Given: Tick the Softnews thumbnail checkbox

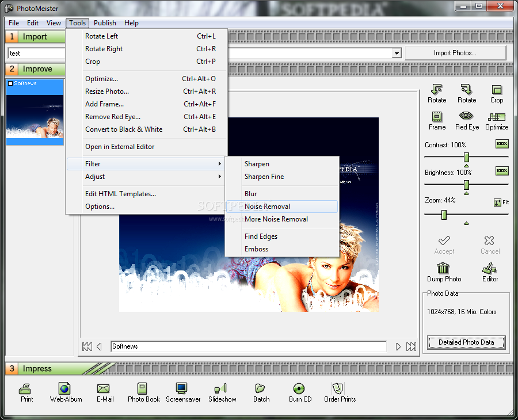Looking at the screenshot, I should (x=10, y=83).
